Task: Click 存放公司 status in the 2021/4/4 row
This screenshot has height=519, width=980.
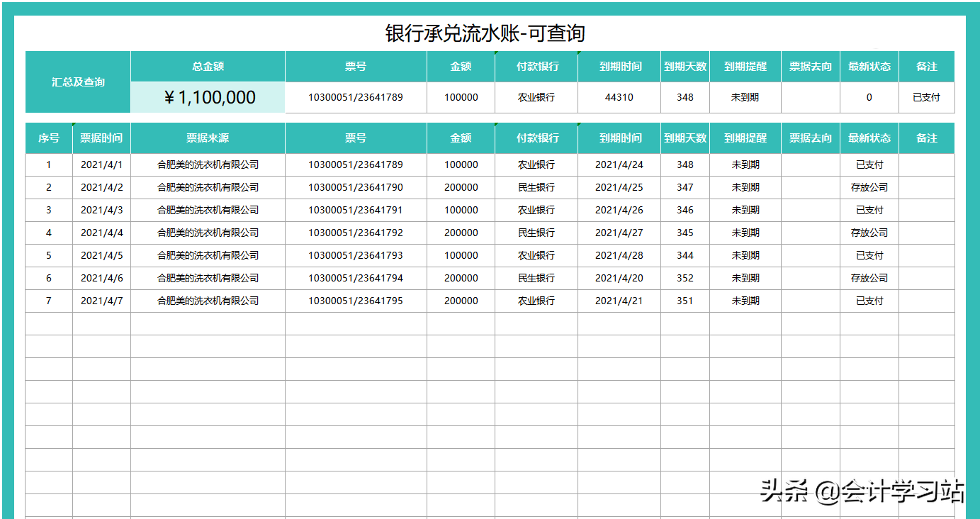Action: pos(869,233)
